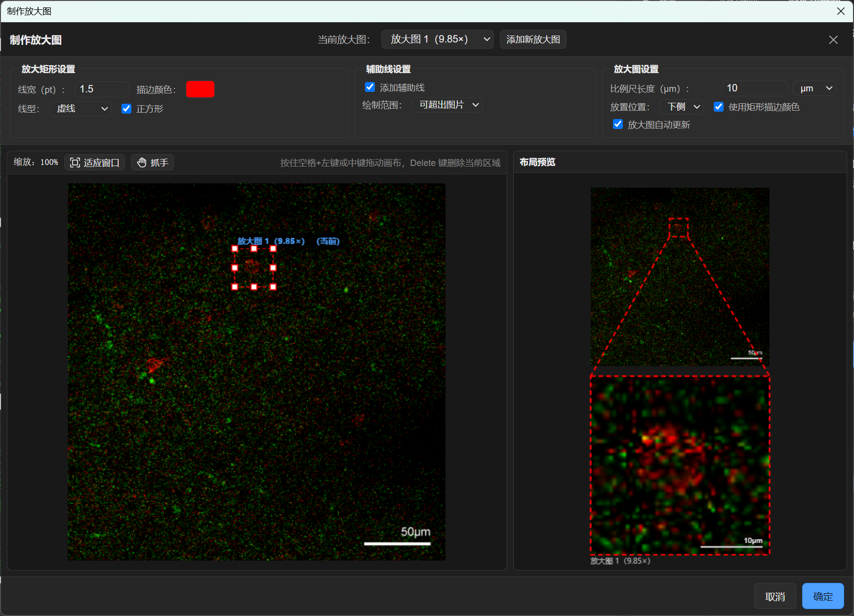Click the 添加新放大图 button

tap(533, 40)
